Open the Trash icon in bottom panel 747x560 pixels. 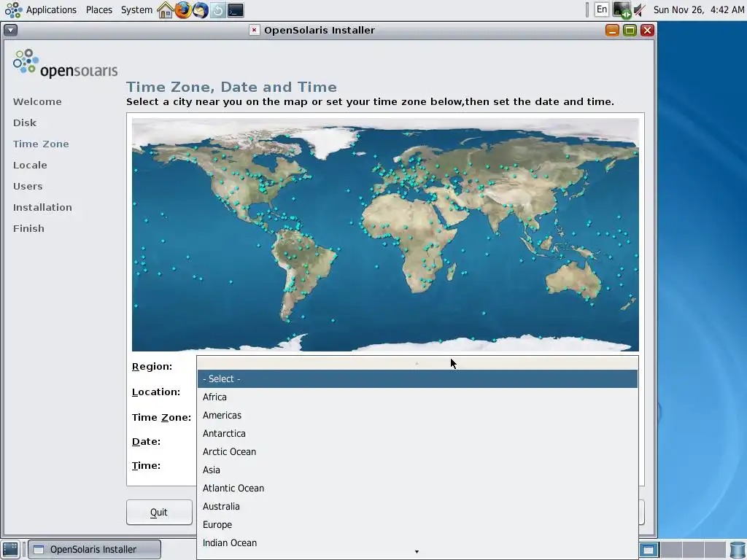point(738,550)
